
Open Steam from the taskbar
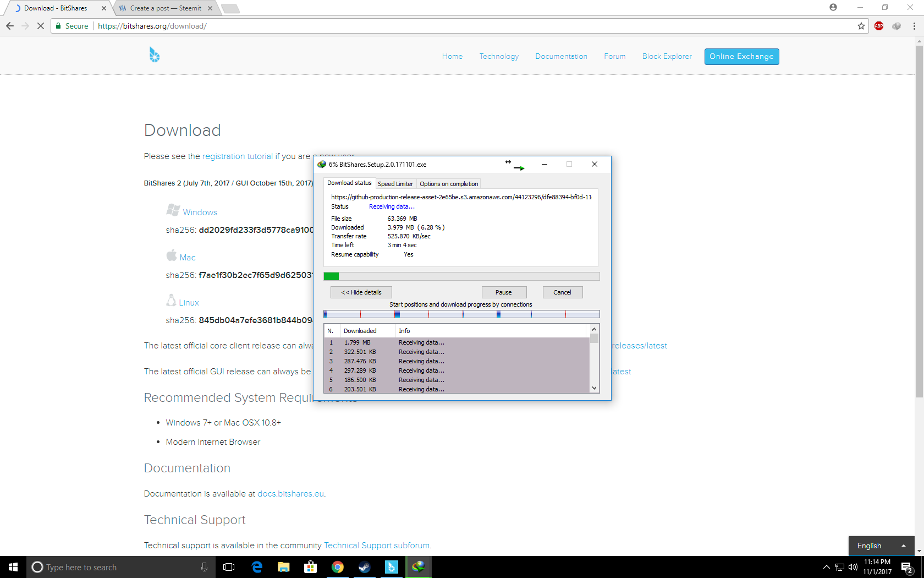[x=364, y=567]
